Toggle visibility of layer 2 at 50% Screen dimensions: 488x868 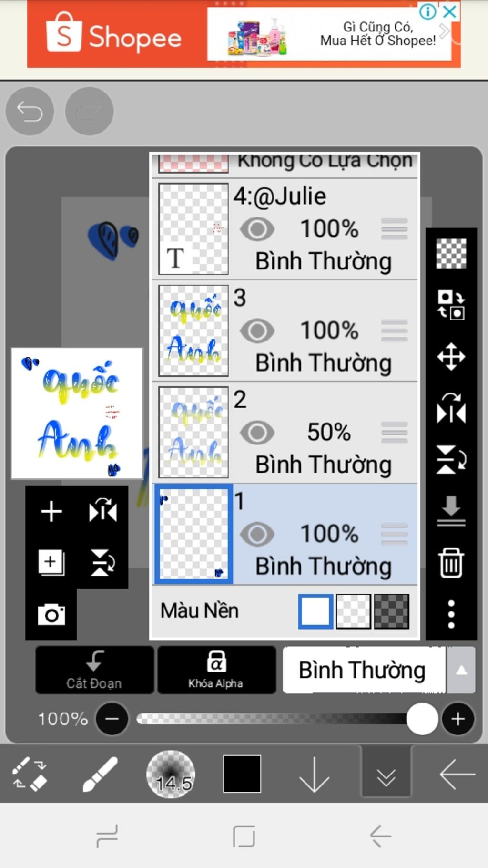click(257, 432)
